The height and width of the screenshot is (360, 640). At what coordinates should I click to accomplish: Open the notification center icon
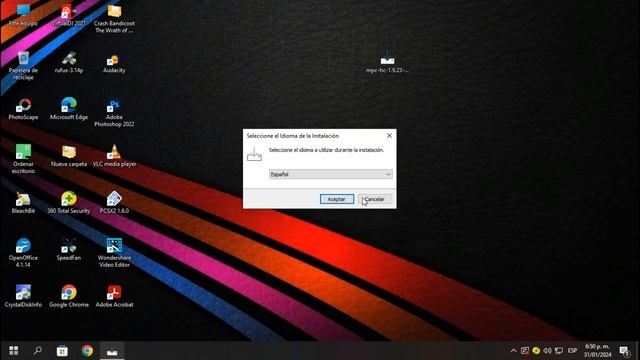coord(624,351)
